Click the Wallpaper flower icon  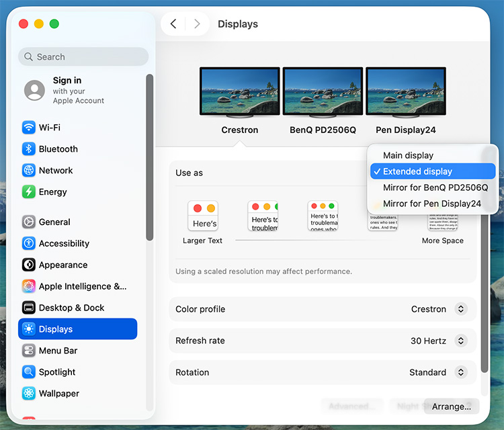pyautogui.click(x=29, y=393)
